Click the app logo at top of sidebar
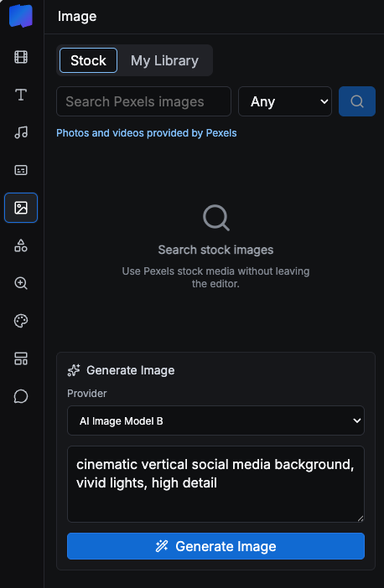Image resolution: width=384 pixels, height=588 pixels. tap(21, 16)
